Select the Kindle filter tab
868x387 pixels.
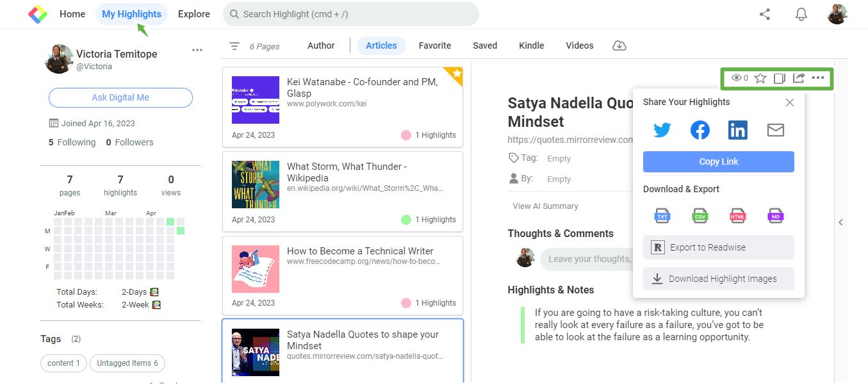tap(532, 45)
